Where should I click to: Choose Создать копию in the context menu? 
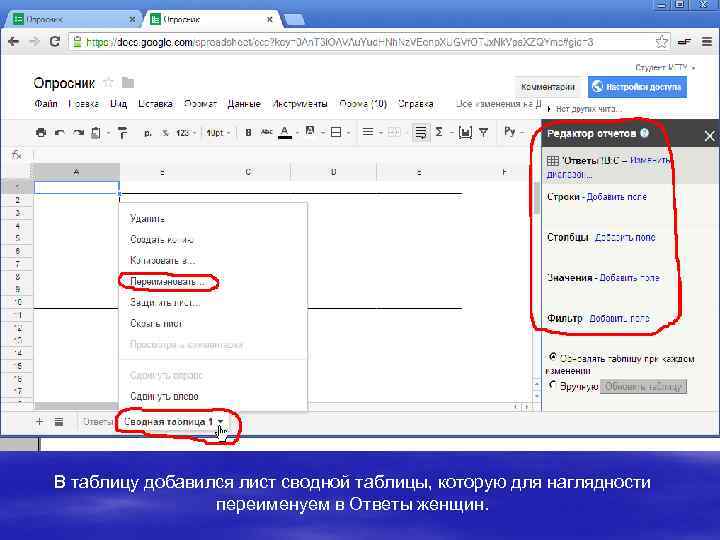click(162, 239)
